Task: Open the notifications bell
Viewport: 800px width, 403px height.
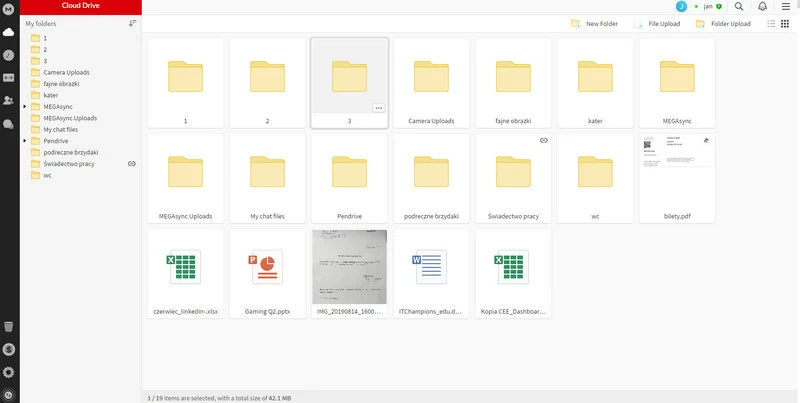Action: tap(762, 7)
